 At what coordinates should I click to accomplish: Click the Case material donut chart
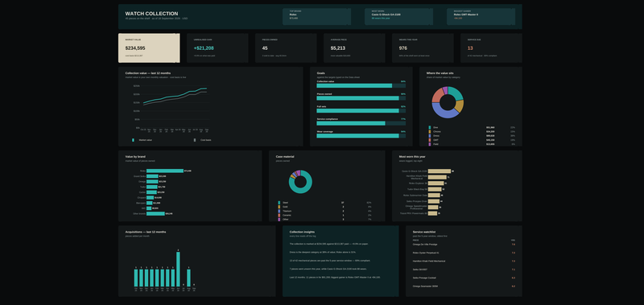click(300, 181)
